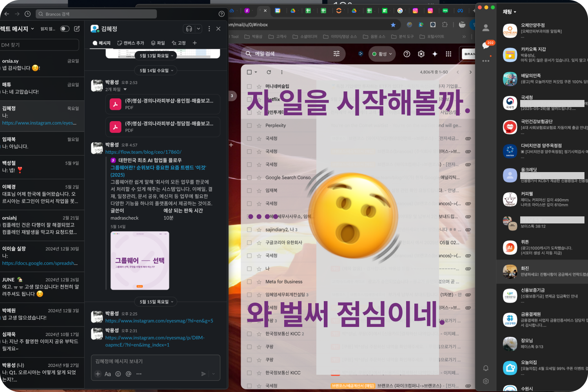Open 화진 chat in KakaoTalk

click(x=543, y=271)
